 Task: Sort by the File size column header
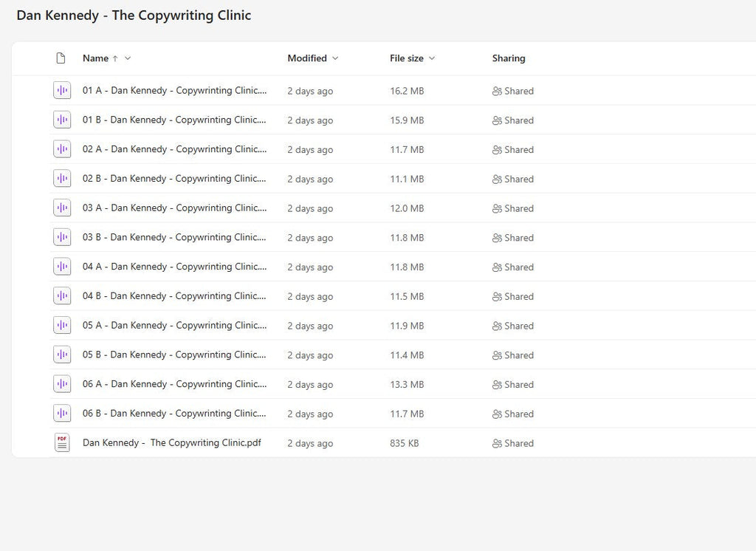[x=407, y=58]
